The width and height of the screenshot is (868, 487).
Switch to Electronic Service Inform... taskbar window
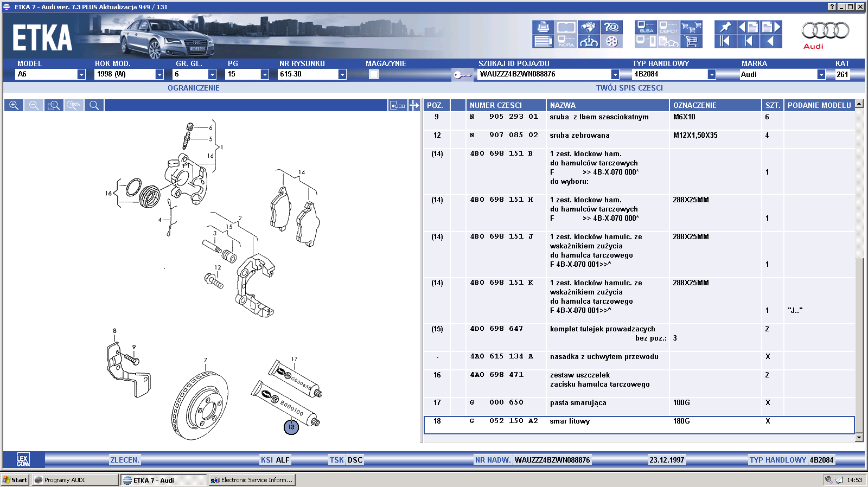click(x=252, y=480)
